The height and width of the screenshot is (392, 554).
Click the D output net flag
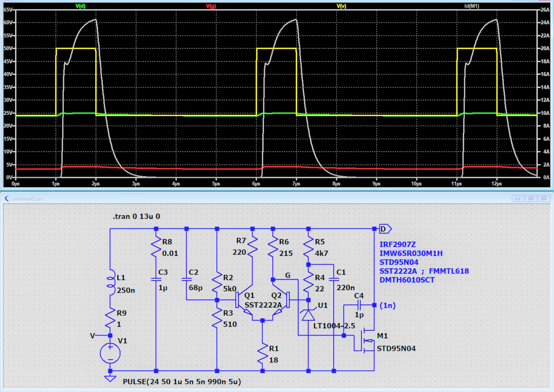[x=385, y=229]
